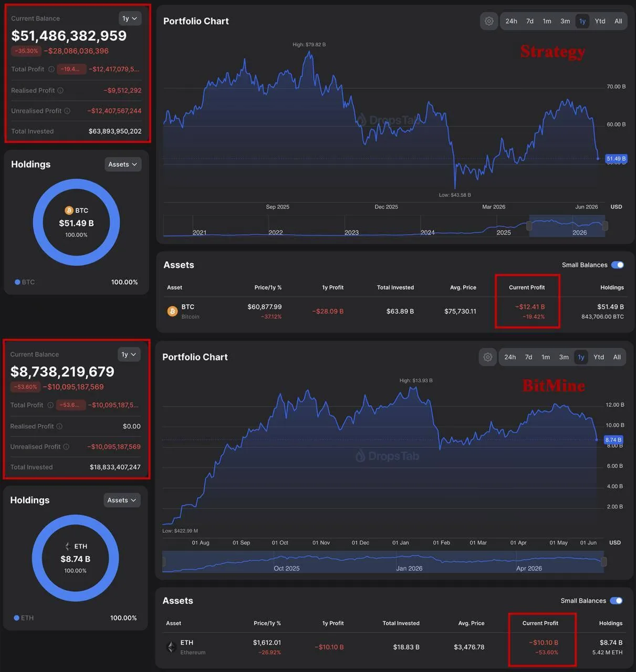Open 1y period dropdown in Strategy balance card
Image resolution: width=636 pixels, height=672 pixels.
pyautogui.click(x=130, y=18)
